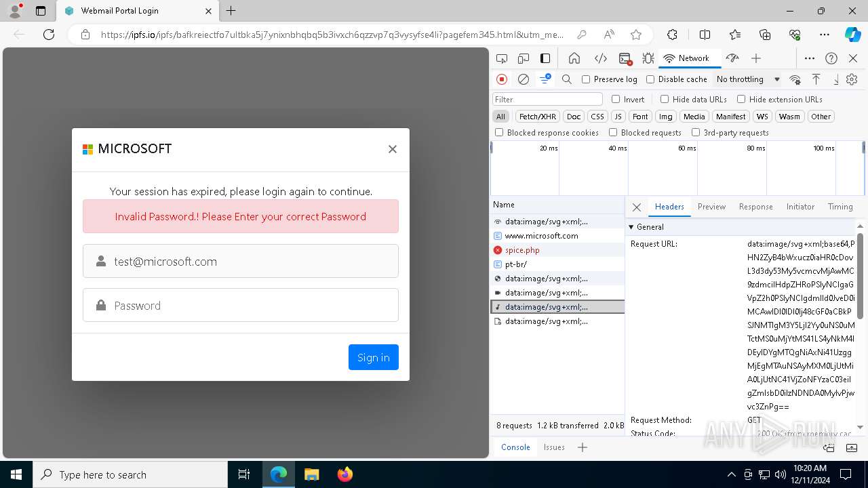Add this page to favorites star
868x488 pixels.
(636, 35)
